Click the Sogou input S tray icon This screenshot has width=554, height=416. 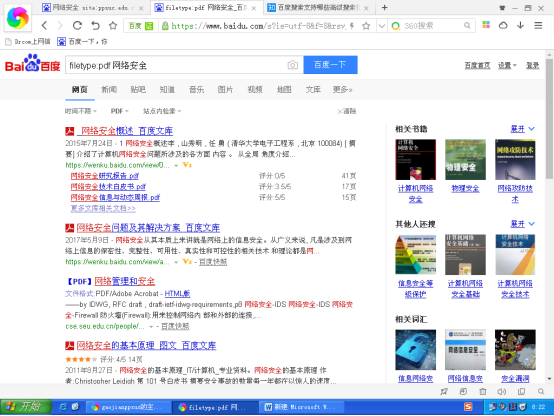468,407
